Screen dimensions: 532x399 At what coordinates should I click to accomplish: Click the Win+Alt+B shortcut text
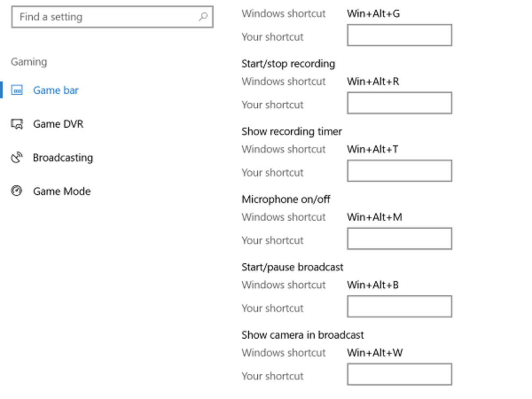coord(373,285)
